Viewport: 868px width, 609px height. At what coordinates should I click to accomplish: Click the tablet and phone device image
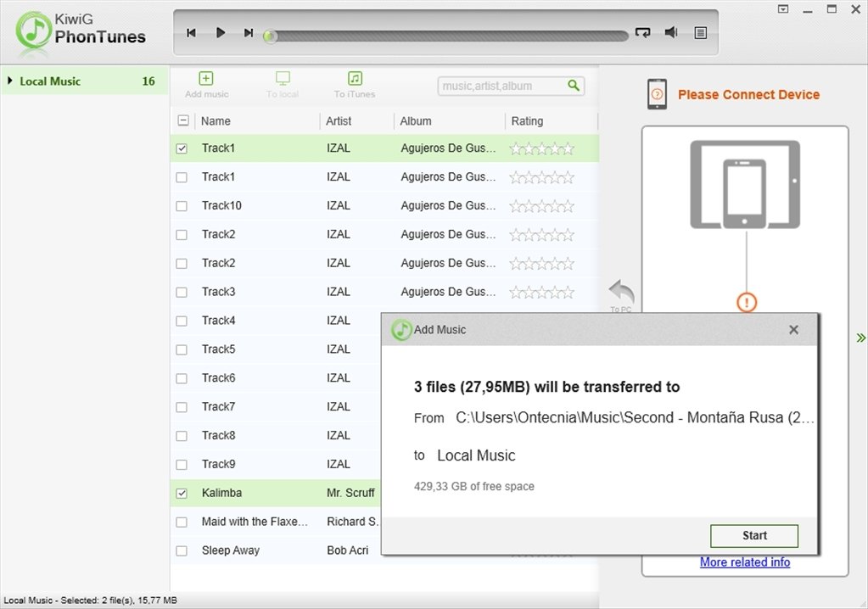point(745,184)
